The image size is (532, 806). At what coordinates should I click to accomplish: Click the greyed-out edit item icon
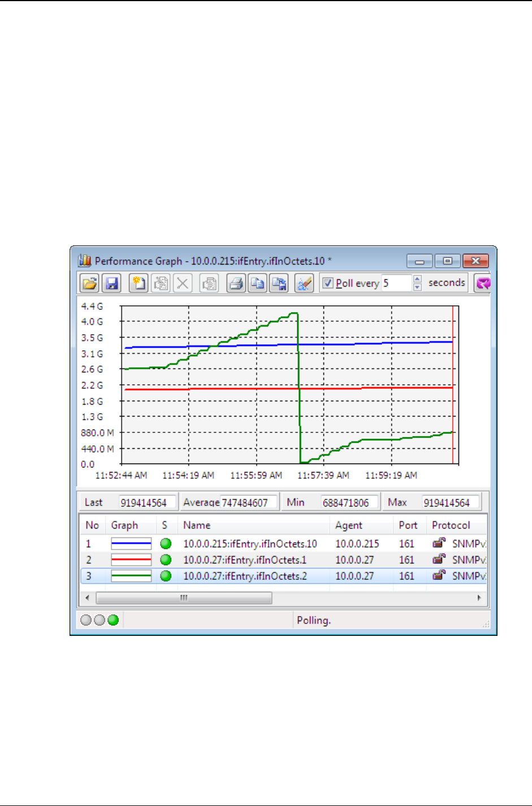(x=161, y=283)
